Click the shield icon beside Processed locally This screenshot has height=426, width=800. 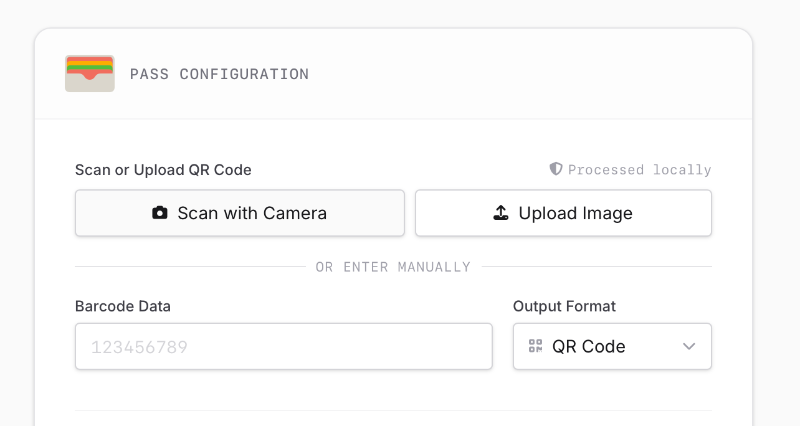[556, 169]
